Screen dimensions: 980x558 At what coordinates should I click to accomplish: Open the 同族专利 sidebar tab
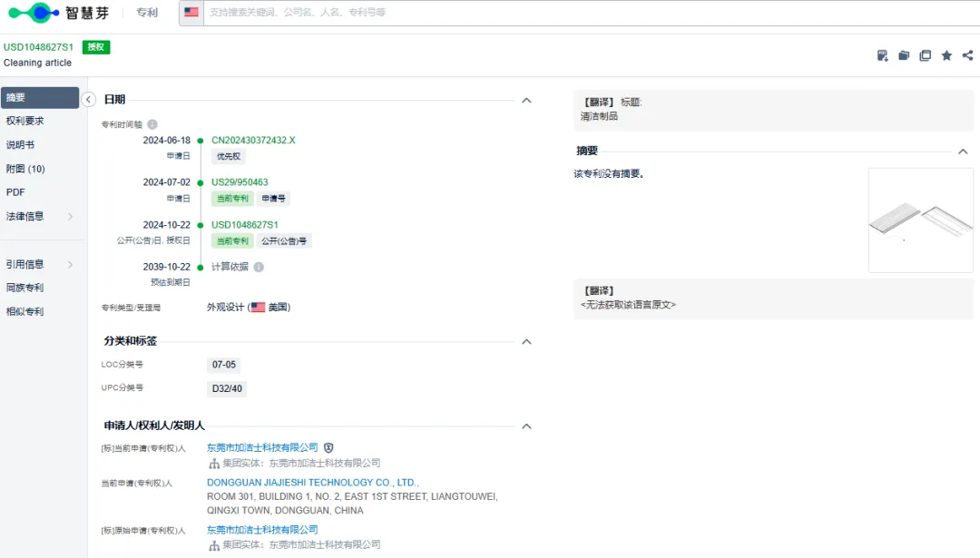coord(25,288)
